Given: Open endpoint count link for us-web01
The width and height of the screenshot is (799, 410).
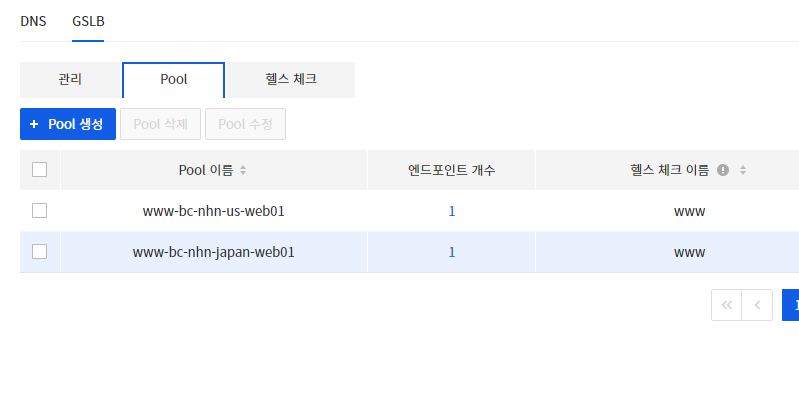Looking at the screenshot, I should pos(451,211).
